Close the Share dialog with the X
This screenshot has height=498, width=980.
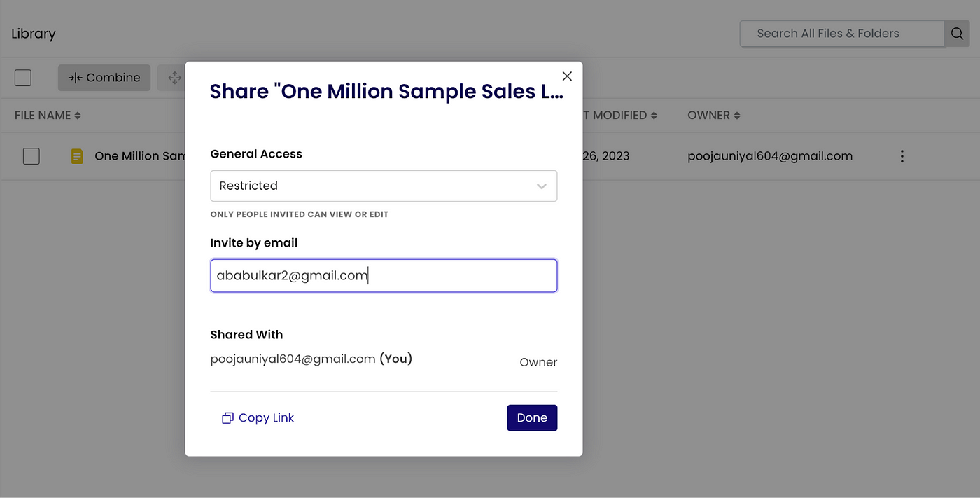coord(567,76)
